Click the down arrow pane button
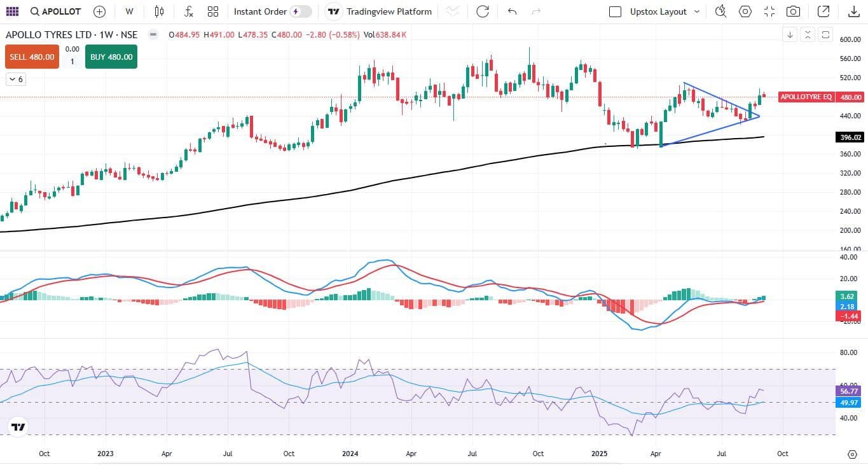Screen dimensions: 868x465 790,35
